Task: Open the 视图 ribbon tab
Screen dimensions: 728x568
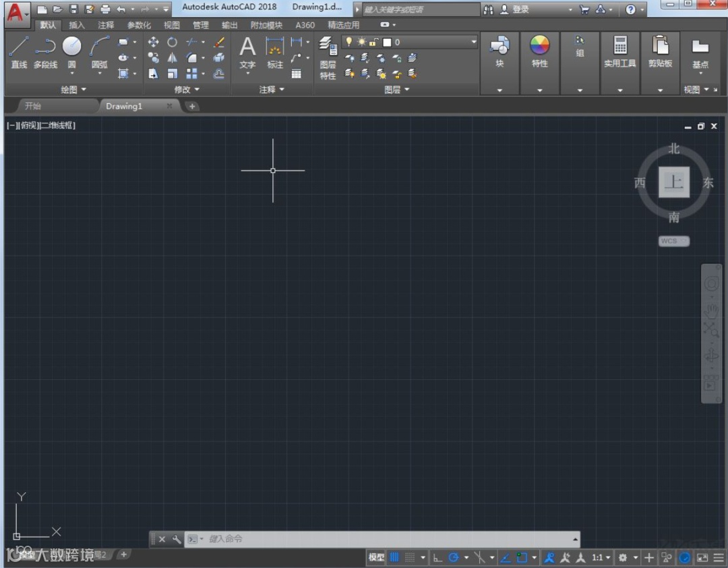Action: 172,25
